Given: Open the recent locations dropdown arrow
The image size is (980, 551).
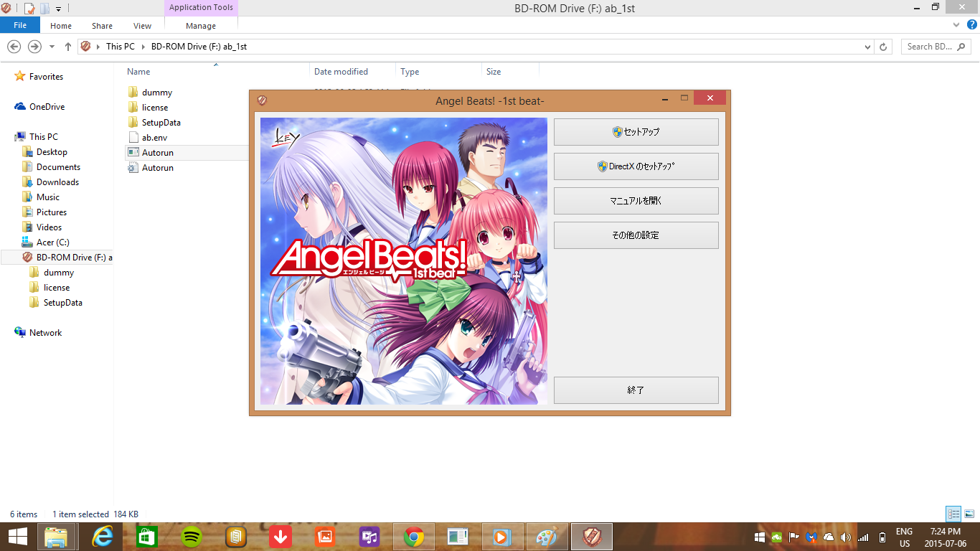Looking at the screenshot, I should click(x=52, y=47).
